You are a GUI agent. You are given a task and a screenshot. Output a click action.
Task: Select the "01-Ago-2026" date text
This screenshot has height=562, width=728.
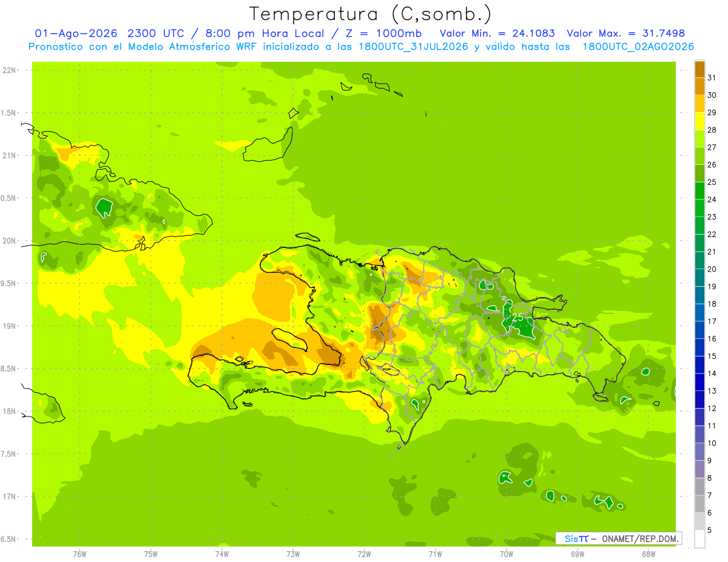pos(76,33)
